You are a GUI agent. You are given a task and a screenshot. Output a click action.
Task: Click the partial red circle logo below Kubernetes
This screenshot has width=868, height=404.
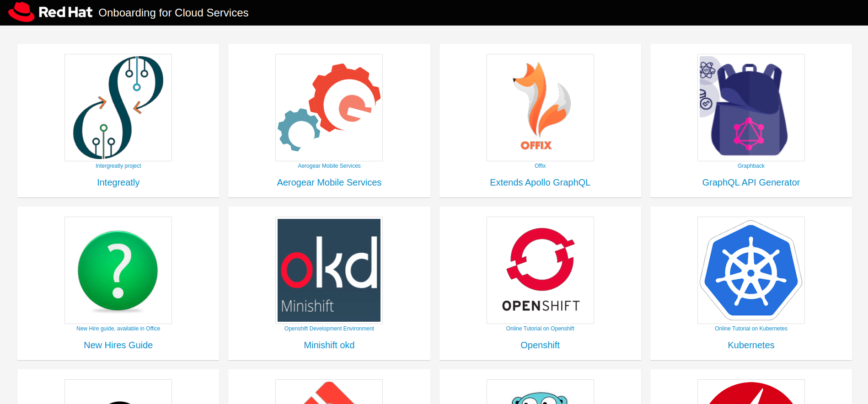click(751, 392)
